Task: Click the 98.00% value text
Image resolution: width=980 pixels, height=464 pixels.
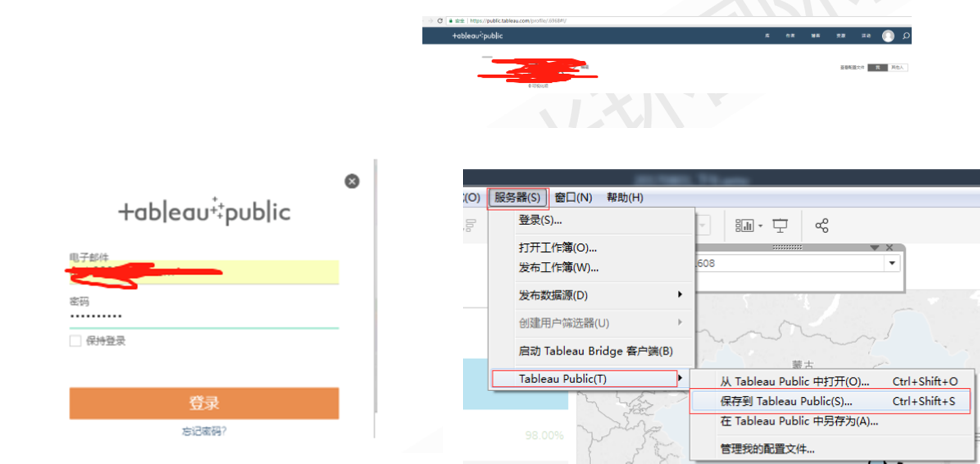Action: pos(544,436)
